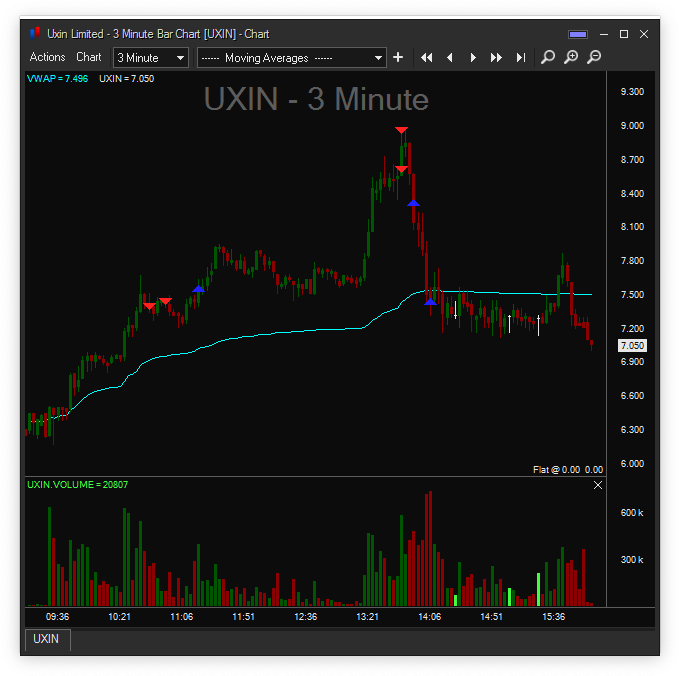679x676 pixels.
Task: Click the reset zoom magnifier icon
Action: (548, 57)
